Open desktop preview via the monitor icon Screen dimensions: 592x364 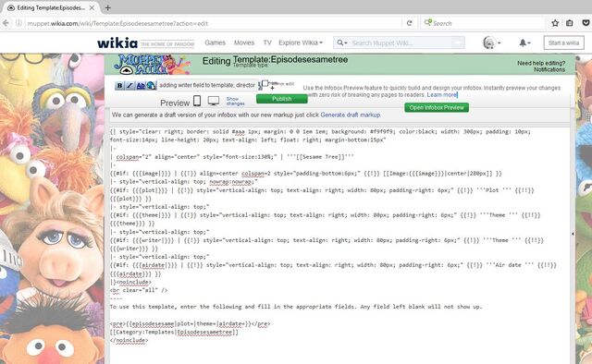(x=214, y=101)
